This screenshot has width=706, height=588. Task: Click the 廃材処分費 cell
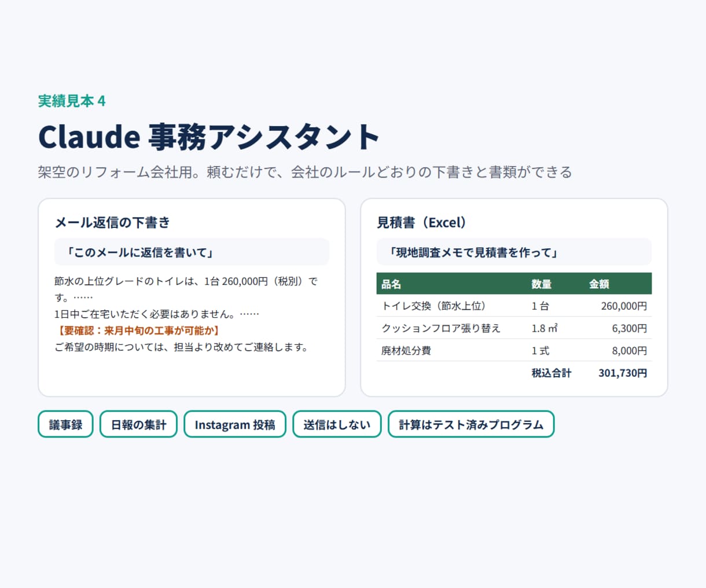(x=406, y=351)
